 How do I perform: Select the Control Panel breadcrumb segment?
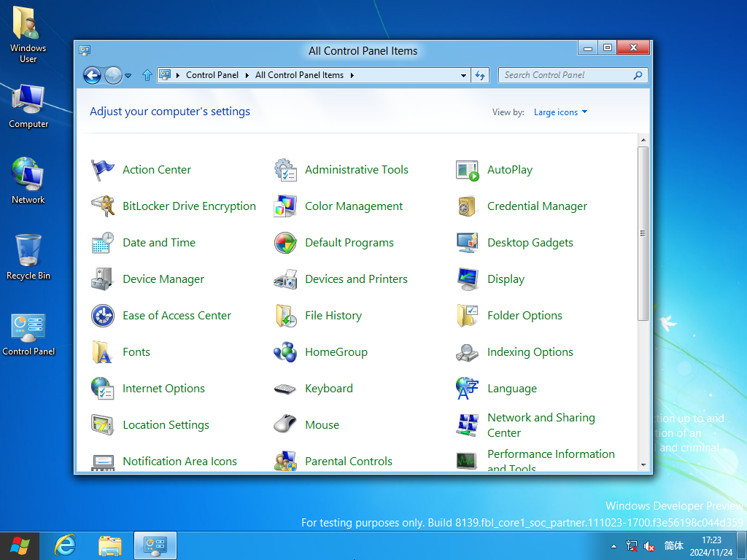click(212, 75)
